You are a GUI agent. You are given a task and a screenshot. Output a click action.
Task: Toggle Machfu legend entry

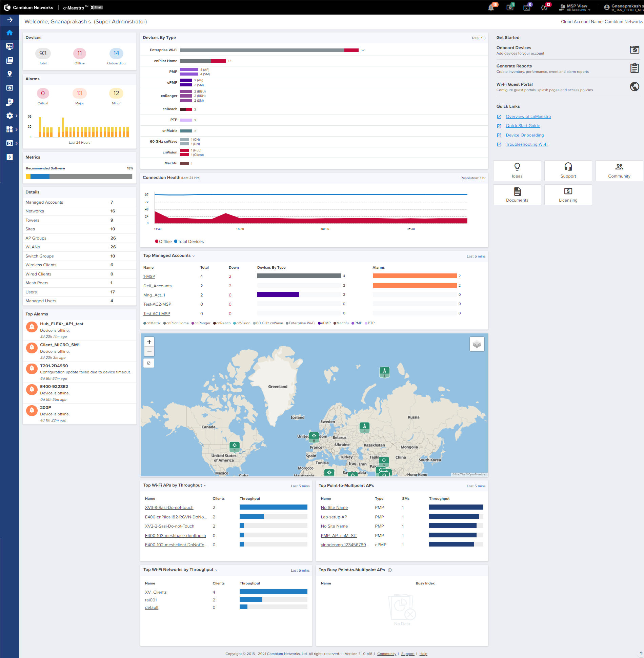click(x=341, y=323)
